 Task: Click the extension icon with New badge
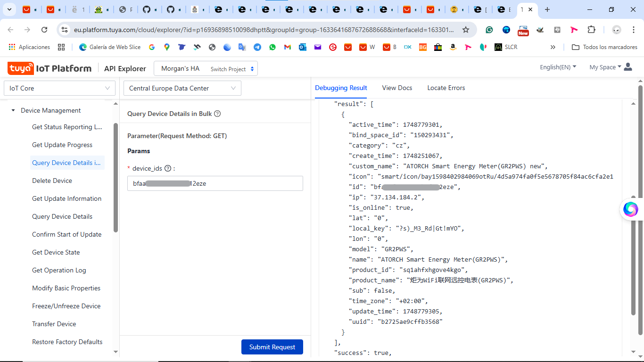click(x=523, y=30)
